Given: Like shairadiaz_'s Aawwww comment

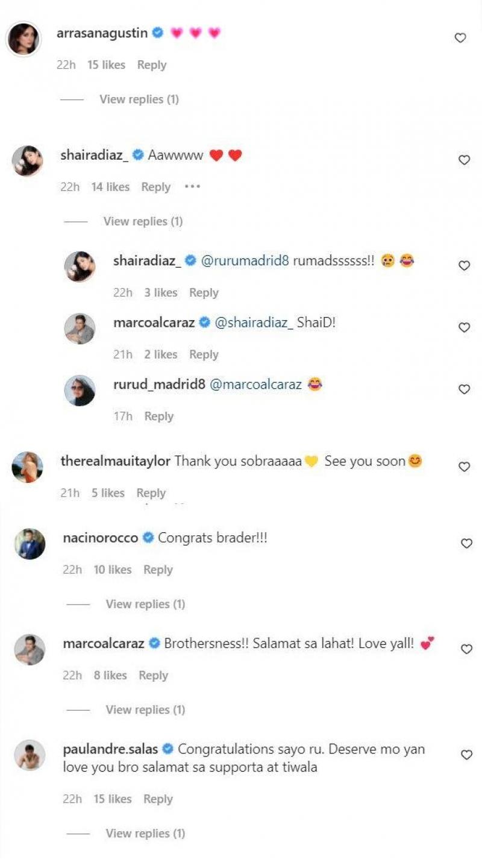Looking at the screenshot, I should pyautogui.click(x=464, y=160).
